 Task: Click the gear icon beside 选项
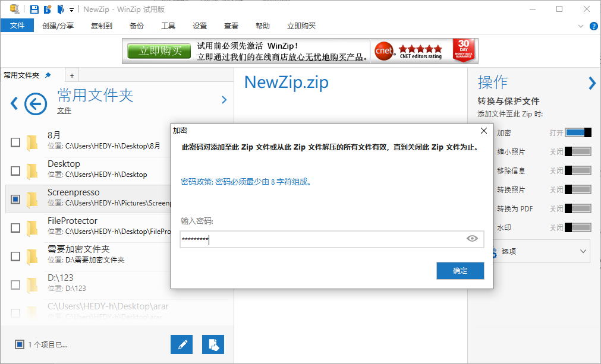click(495, 252)
